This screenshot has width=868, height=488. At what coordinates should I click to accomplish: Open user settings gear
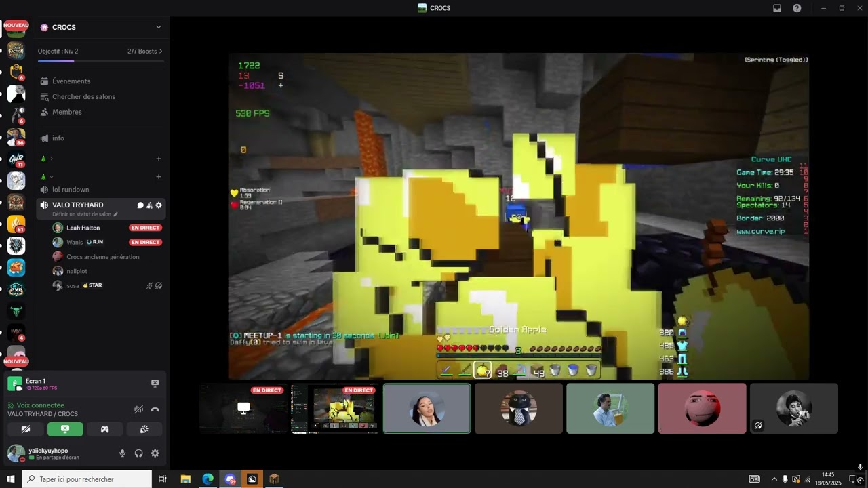pos(155,453)
